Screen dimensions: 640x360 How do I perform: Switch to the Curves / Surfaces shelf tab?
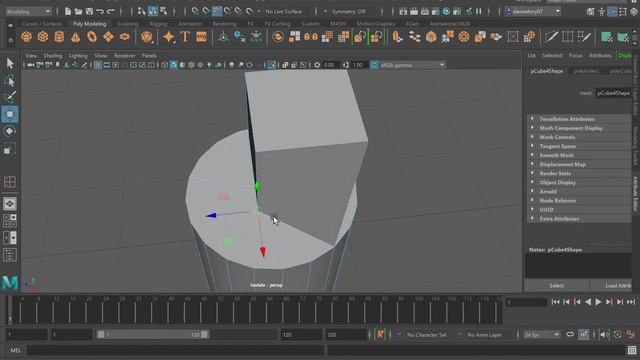click(42, 24)
